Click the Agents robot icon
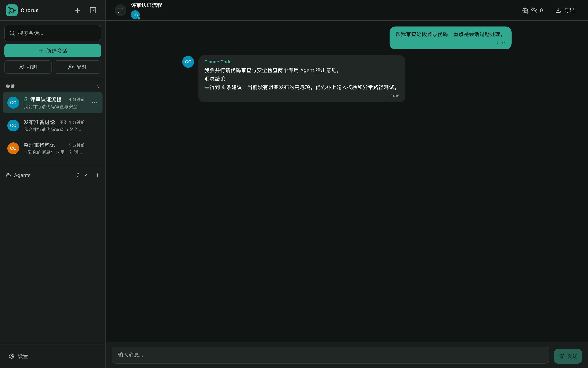Image resolution: width=588 pixels, height=368 pixels. (8, 175)
